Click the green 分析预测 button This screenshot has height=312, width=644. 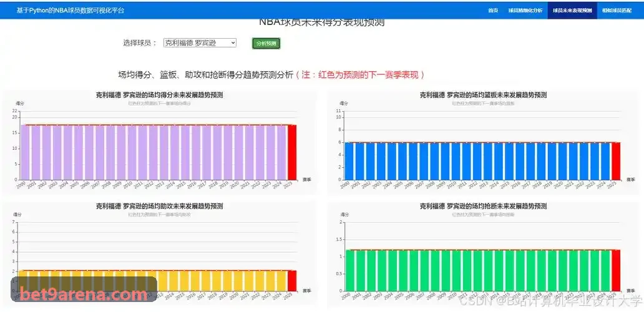pyautogui.click(x=266, y=43)
